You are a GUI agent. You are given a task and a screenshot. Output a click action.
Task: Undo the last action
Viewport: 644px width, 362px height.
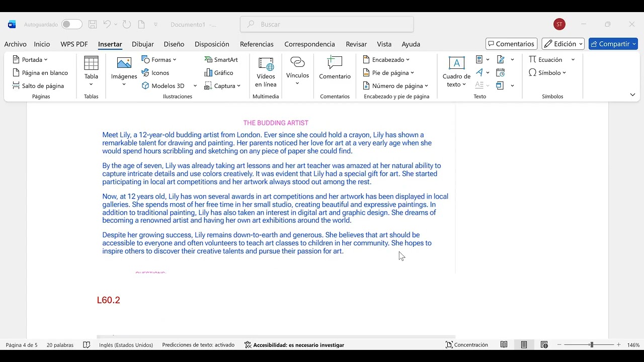[x=107, y=24]
